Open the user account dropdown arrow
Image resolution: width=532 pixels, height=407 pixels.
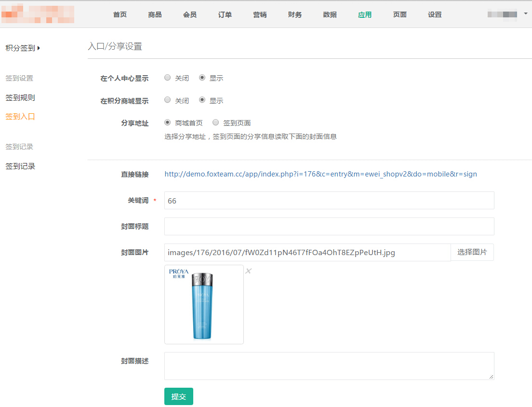click(525, 14)
